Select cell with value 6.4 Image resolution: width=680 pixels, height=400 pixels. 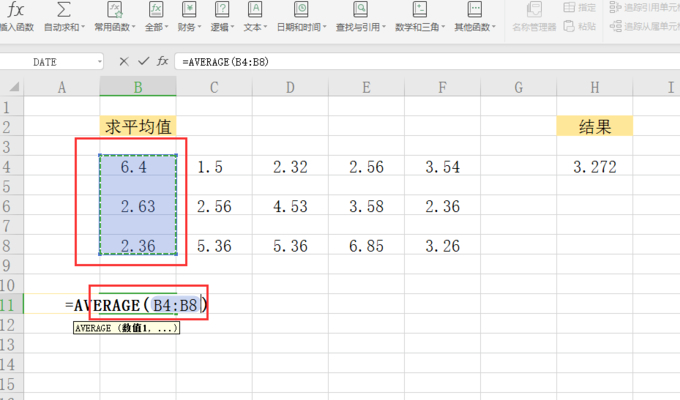click(138, 167)
